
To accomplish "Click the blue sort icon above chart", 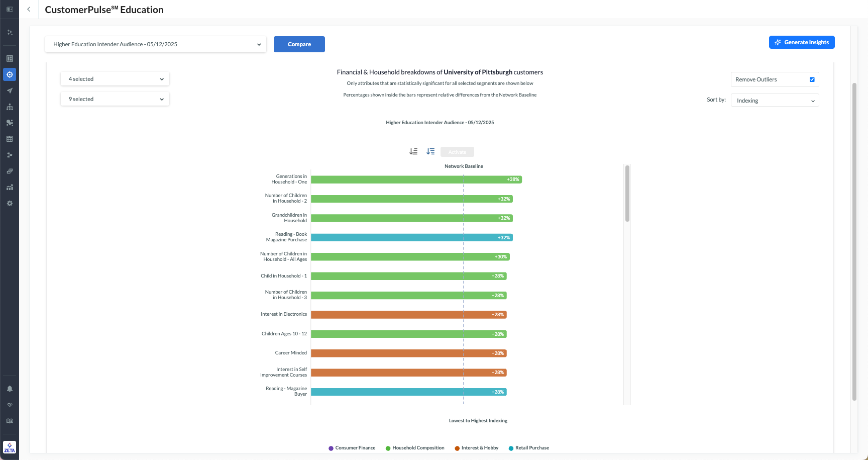I will [430, 151].
